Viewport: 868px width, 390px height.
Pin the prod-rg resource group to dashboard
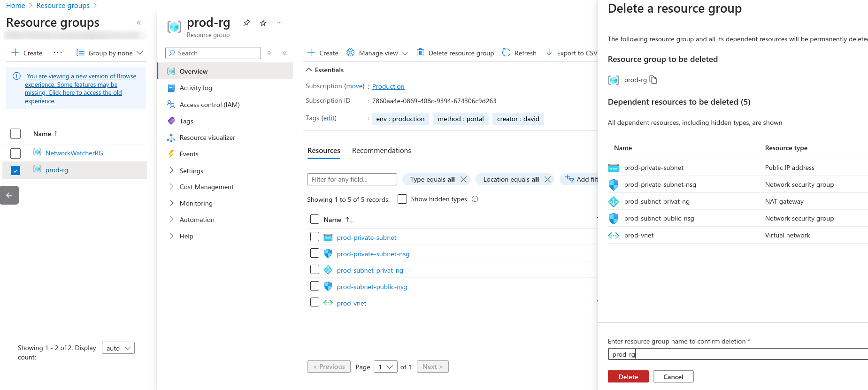[246, 23]
